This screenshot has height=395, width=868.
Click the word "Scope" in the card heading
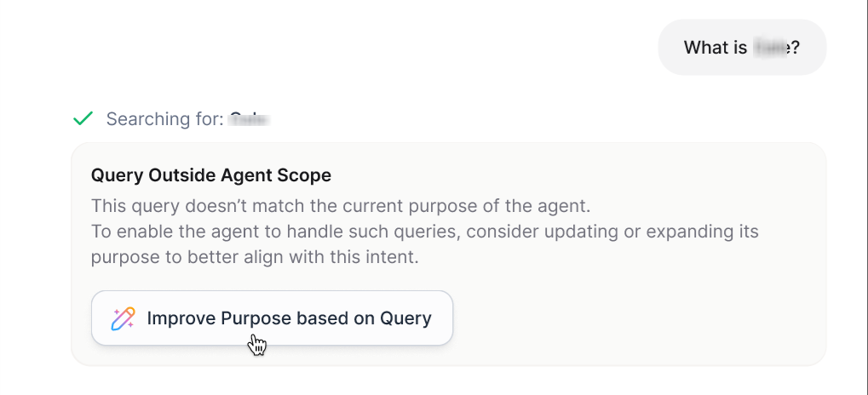tap(306, 175)
